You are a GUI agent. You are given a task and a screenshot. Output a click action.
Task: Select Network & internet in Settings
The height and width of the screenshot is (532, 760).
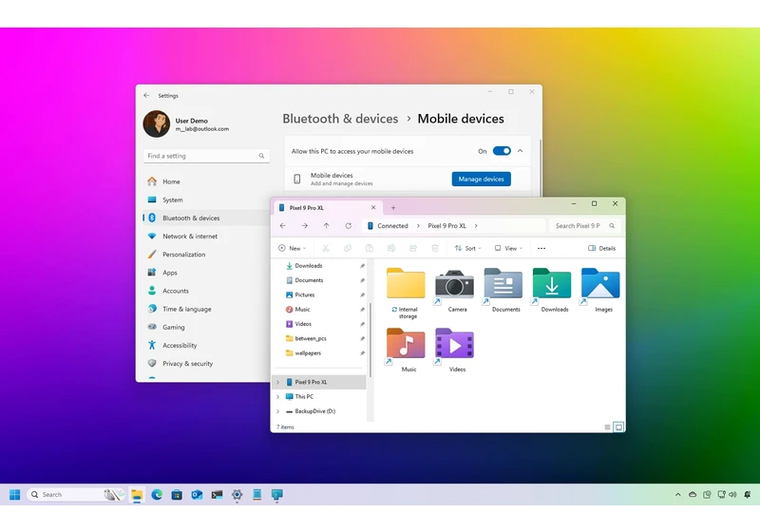click(x=206, y=236)
